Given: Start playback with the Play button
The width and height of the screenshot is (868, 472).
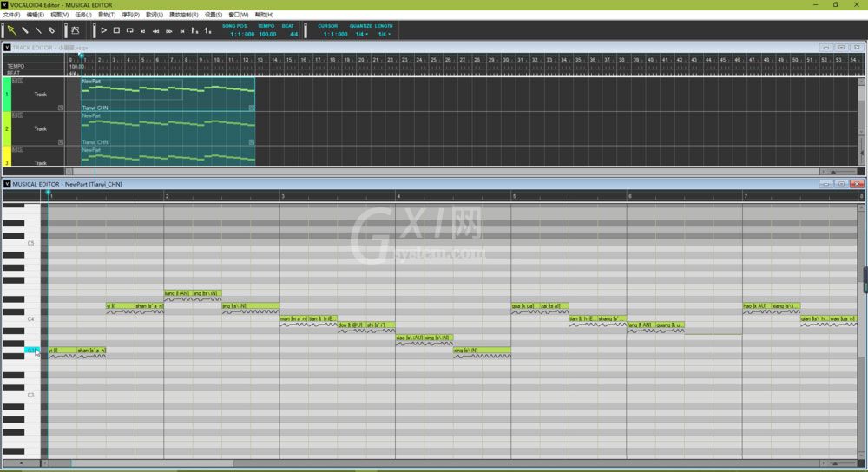Looking at the screenshot, I should (103, 30).
